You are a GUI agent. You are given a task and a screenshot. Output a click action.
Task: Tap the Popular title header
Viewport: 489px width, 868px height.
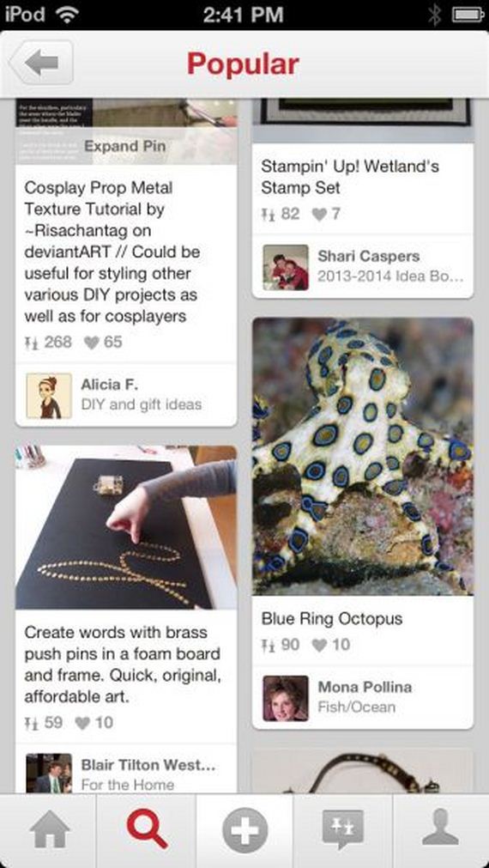[x=243, y=64]
